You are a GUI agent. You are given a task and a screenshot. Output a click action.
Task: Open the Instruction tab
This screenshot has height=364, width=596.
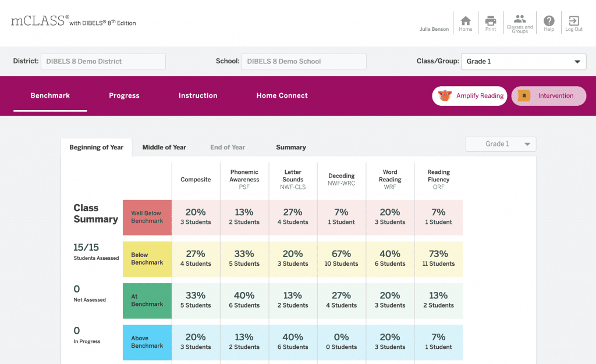point(198,95)
